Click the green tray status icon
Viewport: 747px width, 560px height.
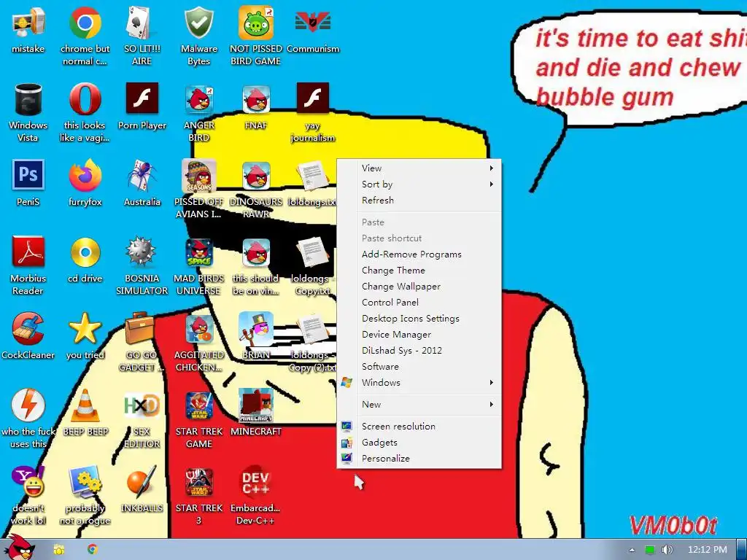point(649,550)
